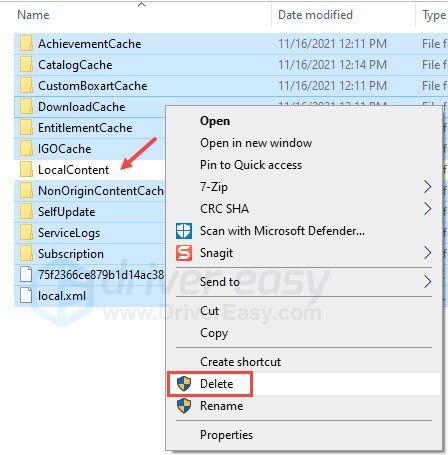Expand the CRC SHA submenu arrow

pos(428,209)
